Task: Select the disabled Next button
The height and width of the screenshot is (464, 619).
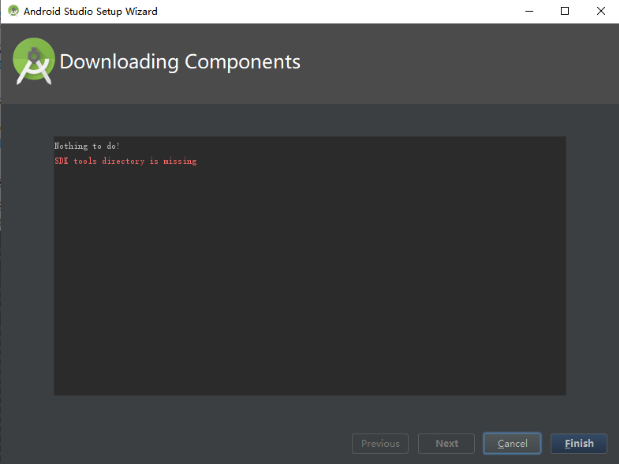Action: coord(446,443)
